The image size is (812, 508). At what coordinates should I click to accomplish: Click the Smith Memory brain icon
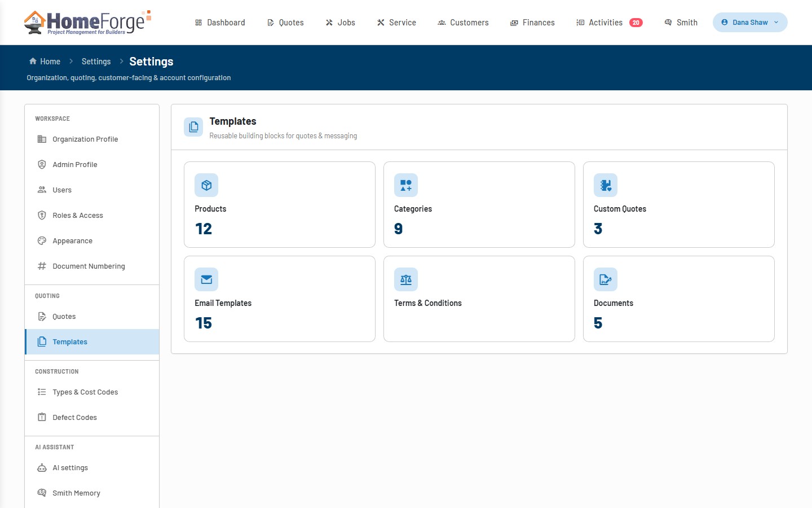[42, 493]
